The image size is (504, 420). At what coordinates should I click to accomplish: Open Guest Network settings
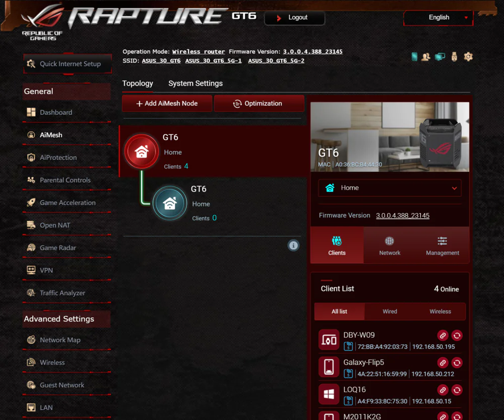point(67,385)
